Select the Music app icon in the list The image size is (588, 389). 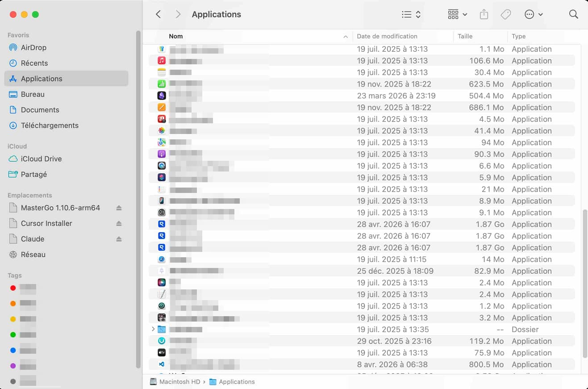[162, 61]
